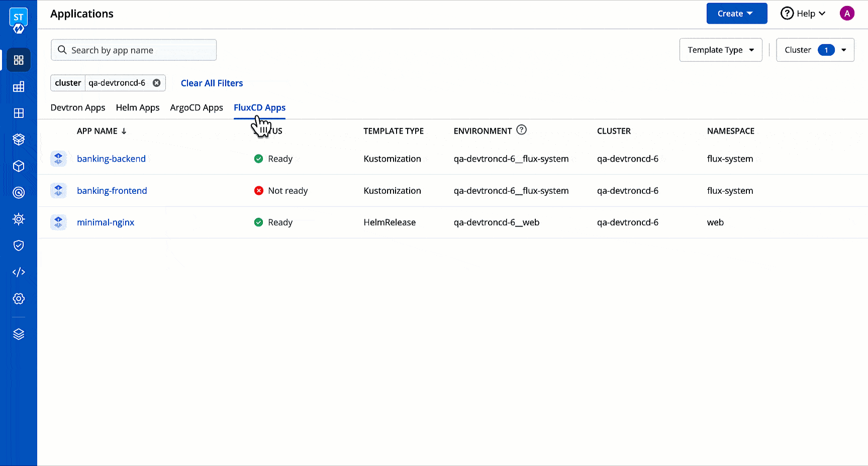
Task: Open the banking-backend app link
Action: pyautogui.click(x=111, y=159)
